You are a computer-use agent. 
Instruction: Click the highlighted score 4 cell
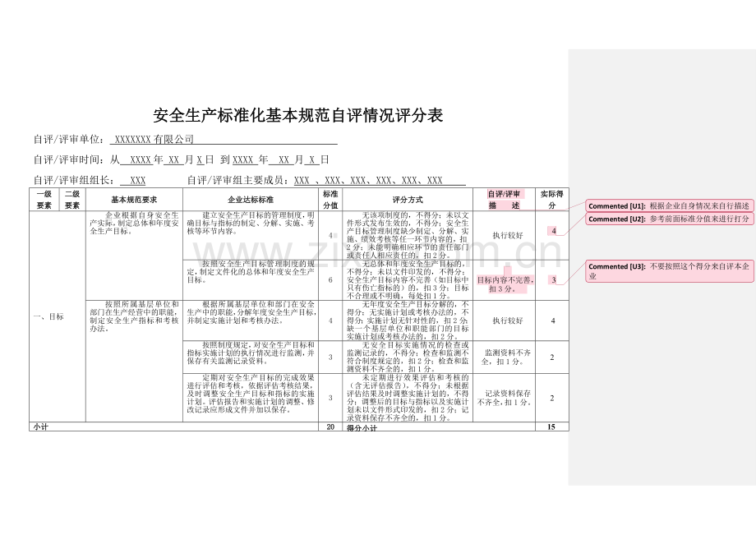click(x=553, y=231)
